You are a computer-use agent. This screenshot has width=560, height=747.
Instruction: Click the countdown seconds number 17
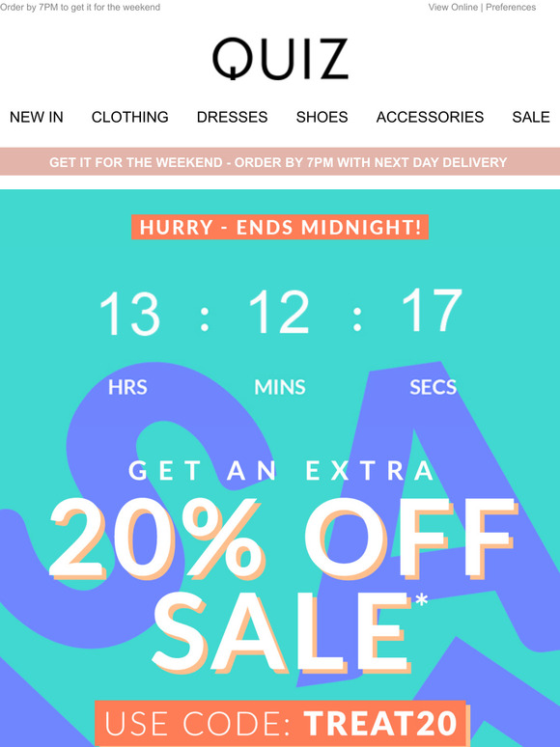432,310
